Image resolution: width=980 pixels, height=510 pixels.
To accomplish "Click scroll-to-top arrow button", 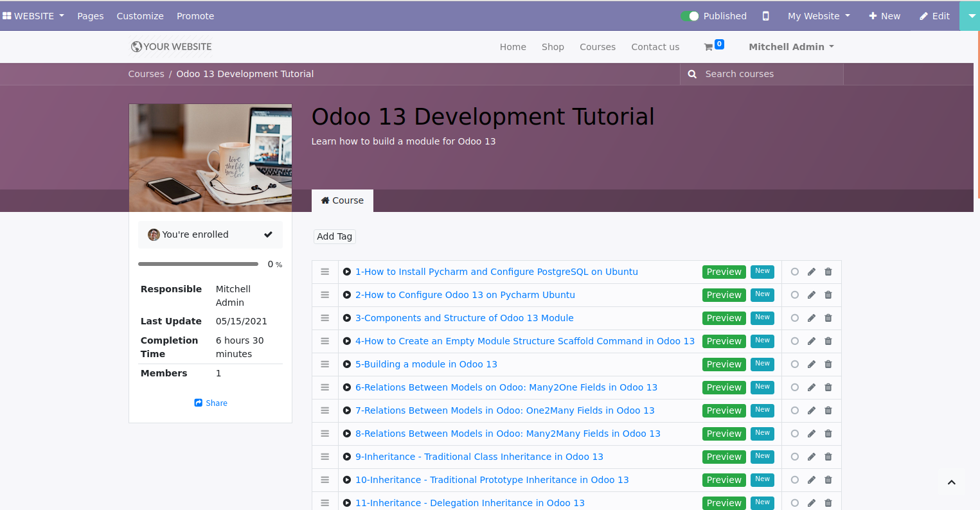I will click(952, 482).
